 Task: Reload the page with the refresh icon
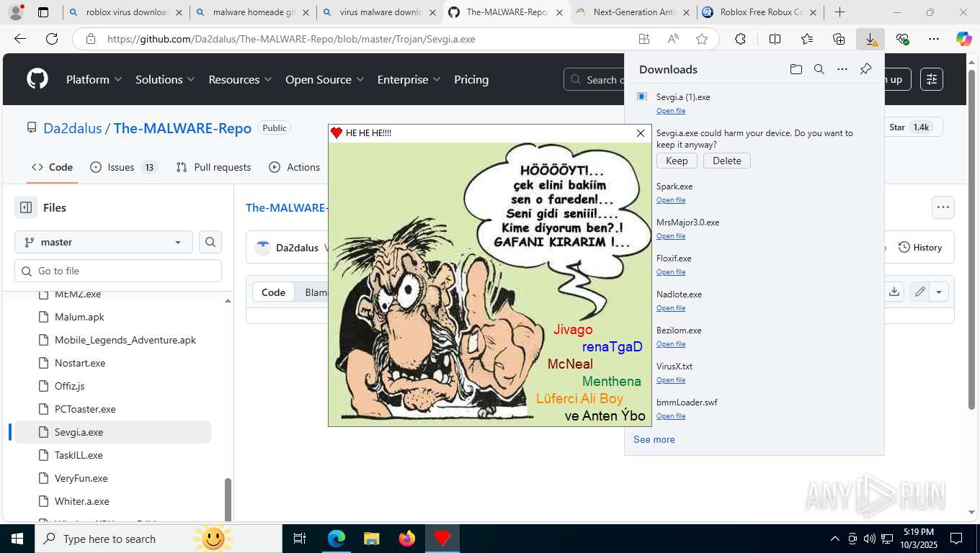(52, 39)
